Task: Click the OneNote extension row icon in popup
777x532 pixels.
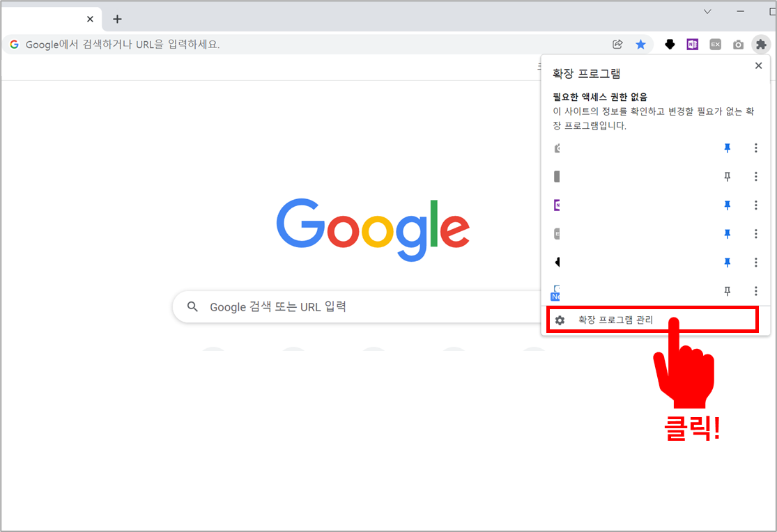Action: pyautogui.click(x=557, y=205)
